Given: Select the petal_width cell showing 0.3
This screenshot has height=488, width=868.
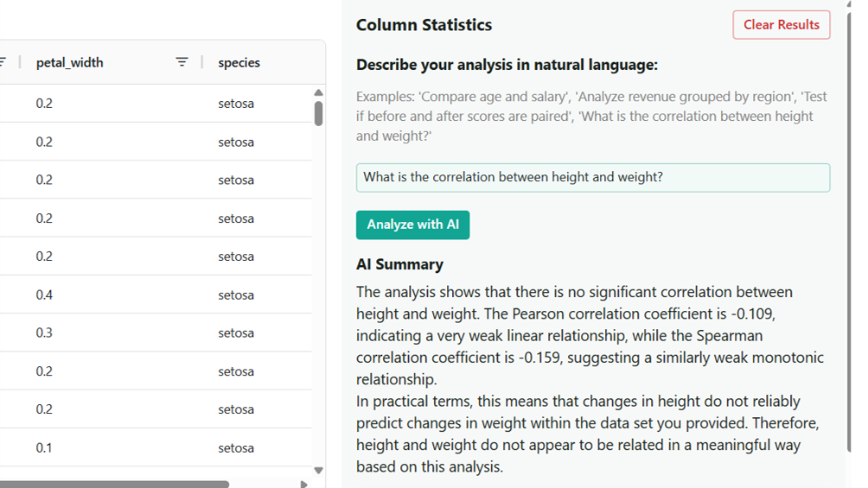Looking at the screenshot, I should coord(44,333).
